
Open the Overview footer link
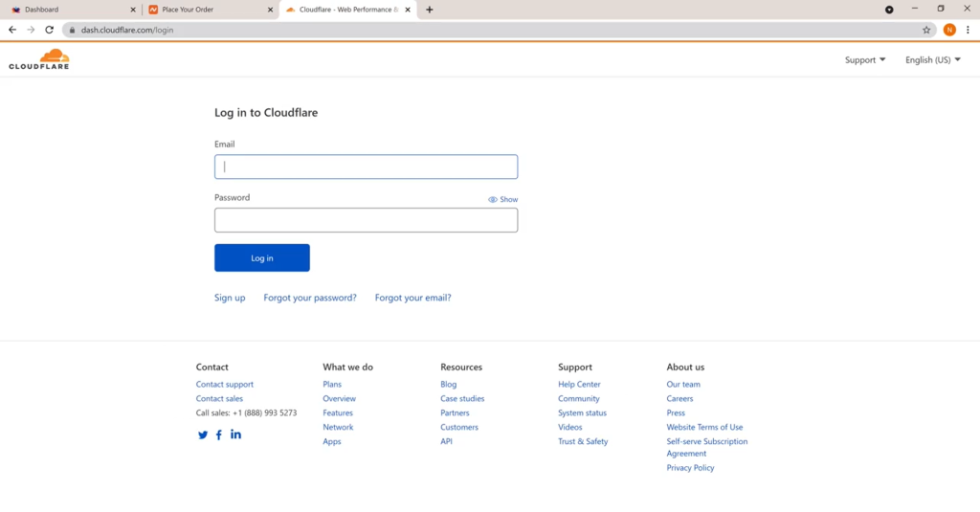[340, 399]
